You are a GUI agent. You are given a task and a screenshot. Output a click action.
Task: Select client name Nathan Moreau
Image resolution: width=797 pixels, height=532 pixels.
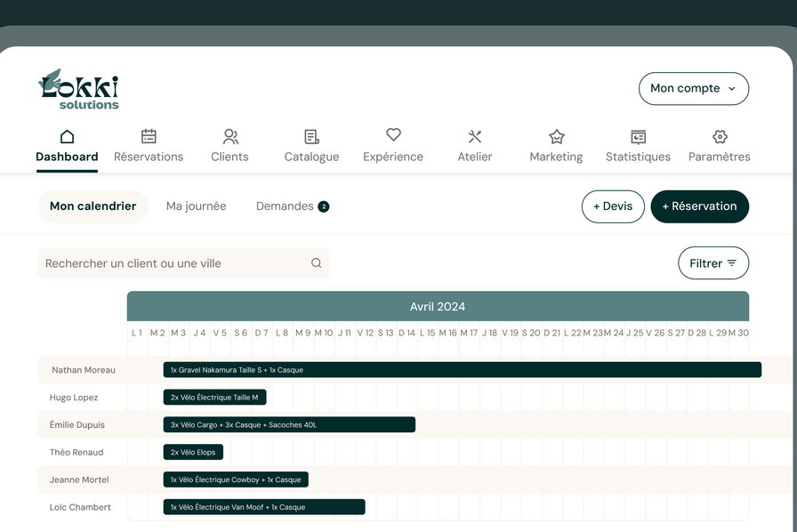pyautogui.click(x=84, y=370)
